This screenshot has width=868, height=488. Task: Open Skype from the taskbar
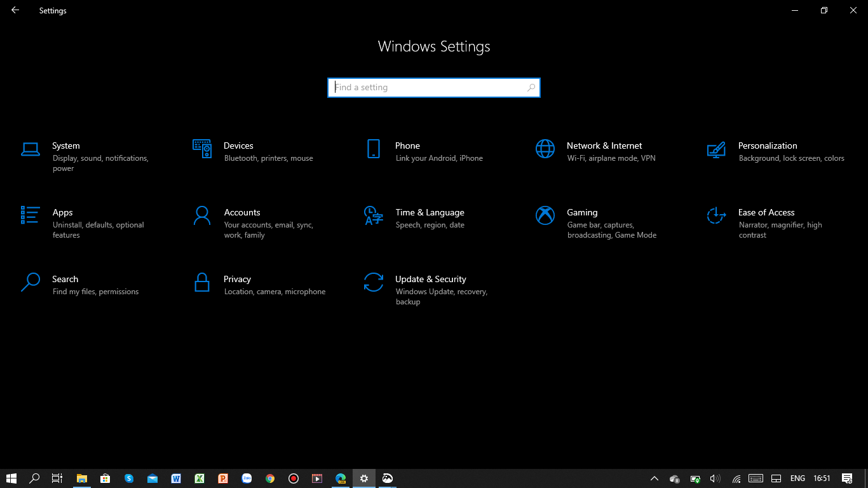click(x=129, y=478)
